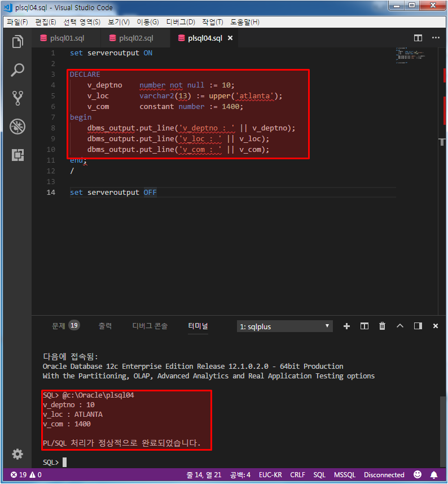448x484 pixels.
Task: Click 'set serveroutput OFF' line
Action: pos(113,193)
